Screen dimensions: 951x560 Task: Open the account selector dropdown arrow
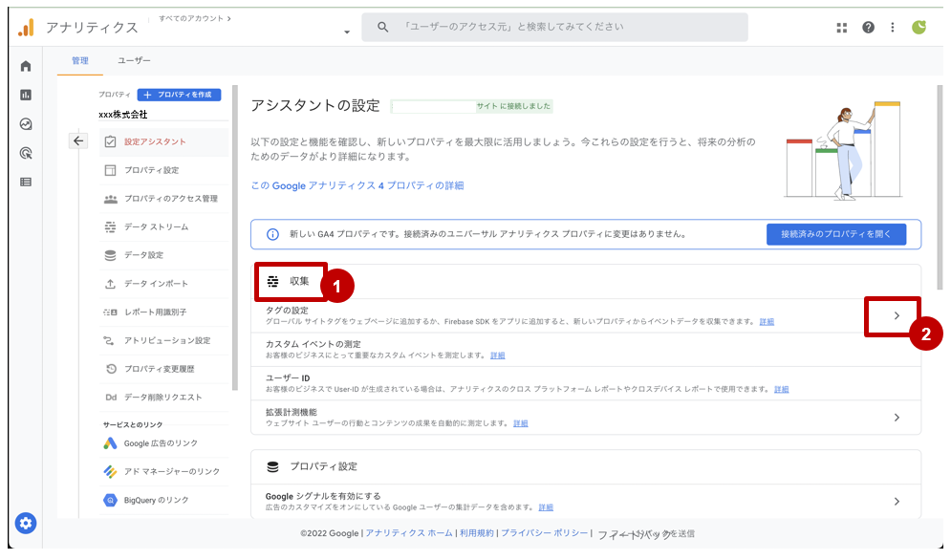pyautogui.click(x=347, y=33)
